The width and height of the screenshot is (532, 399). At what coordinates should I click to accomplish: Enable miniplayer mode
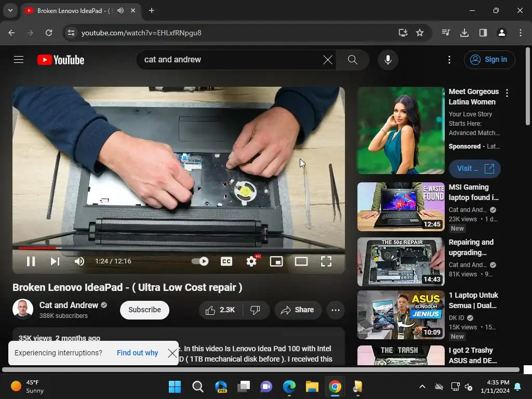point(276,261)
